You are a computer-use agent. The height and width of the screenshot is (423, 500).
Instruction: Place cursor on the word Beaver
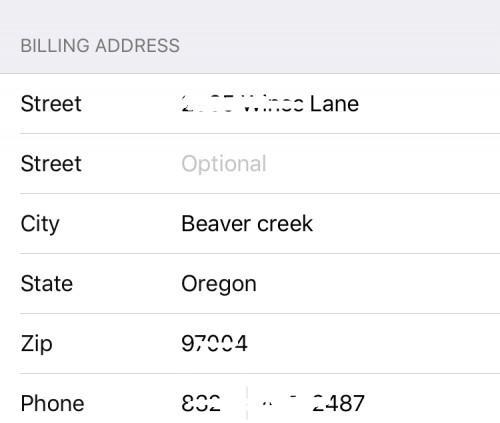click(x=216, y=224)
